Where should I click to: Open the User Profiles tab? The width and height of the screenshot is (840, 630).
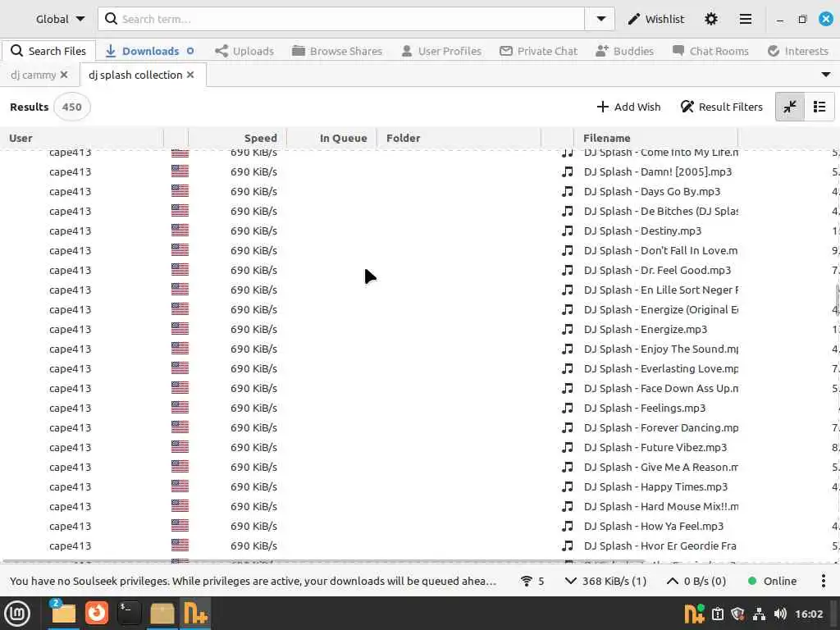(x=441, y=51)
